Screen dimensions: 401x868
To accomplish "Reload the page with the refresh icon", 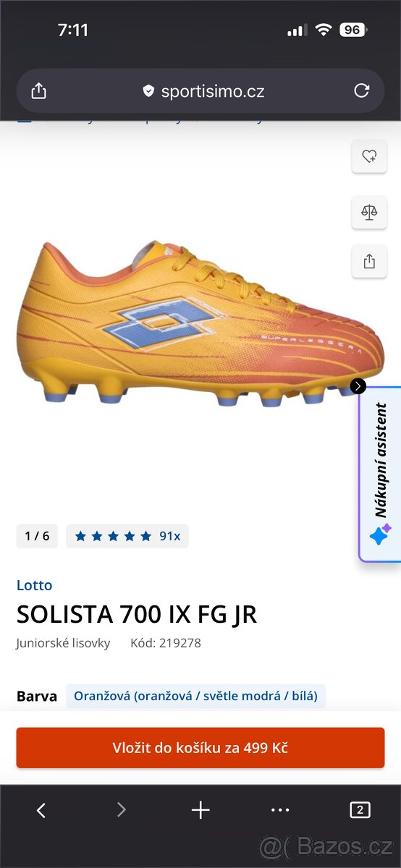I will [361, 91].
